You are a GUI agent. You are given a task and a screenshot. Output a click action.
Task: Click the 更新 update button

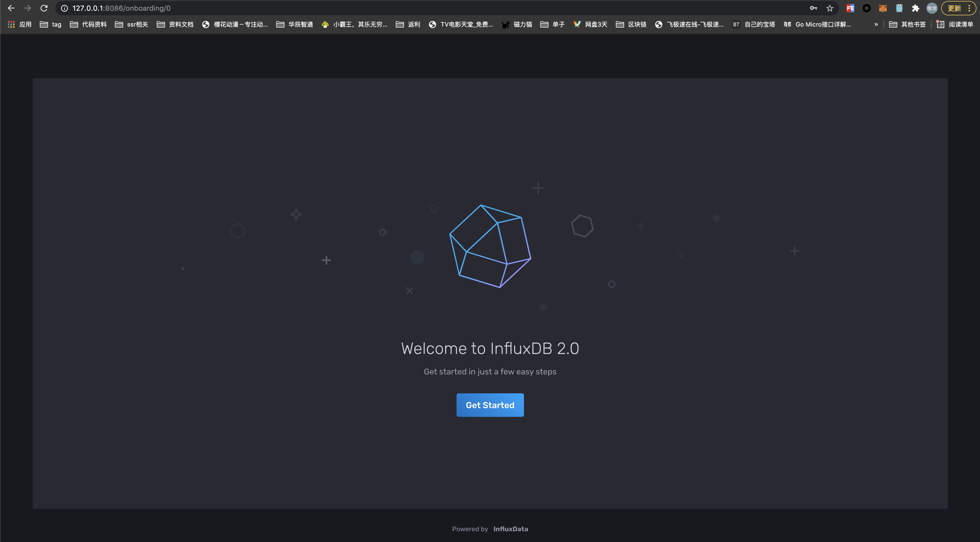[954, 8]
